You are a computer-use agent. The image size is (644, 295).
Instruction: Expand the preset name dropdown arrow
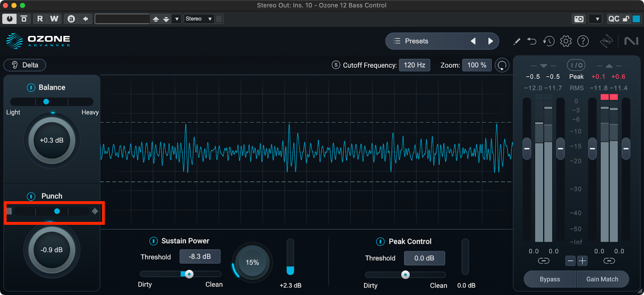(x=177, y=19)
